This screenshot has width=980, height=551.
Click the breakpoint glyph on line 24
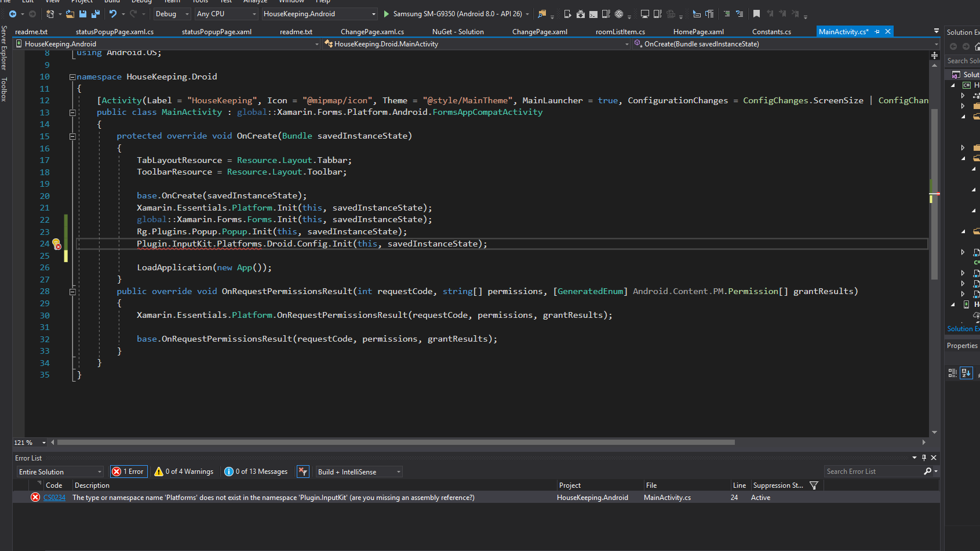pos(57,244)
